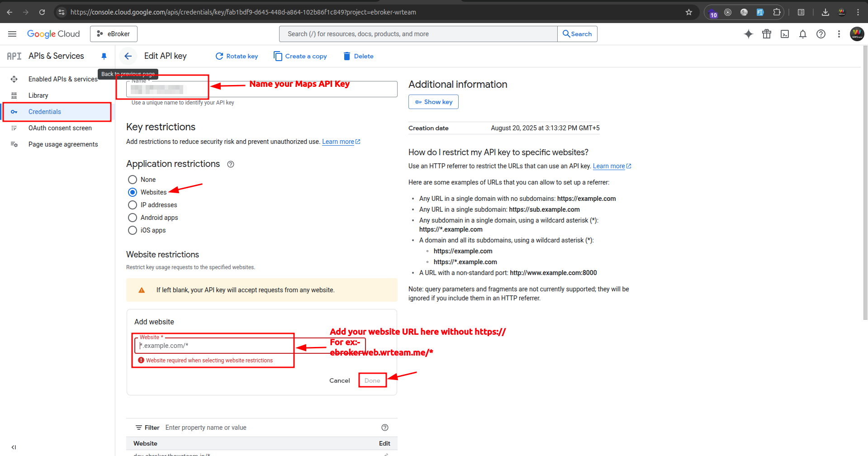The width and height of the screenshot is (868, 456).
Task: Open the Learn more link about restrictions
Action: pos(338,141)
